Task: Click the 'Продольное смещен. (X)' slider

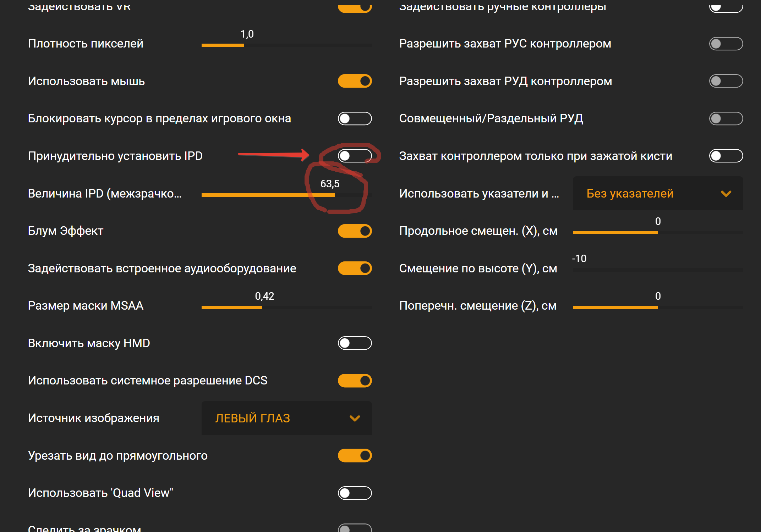Action: coord(657,232)
